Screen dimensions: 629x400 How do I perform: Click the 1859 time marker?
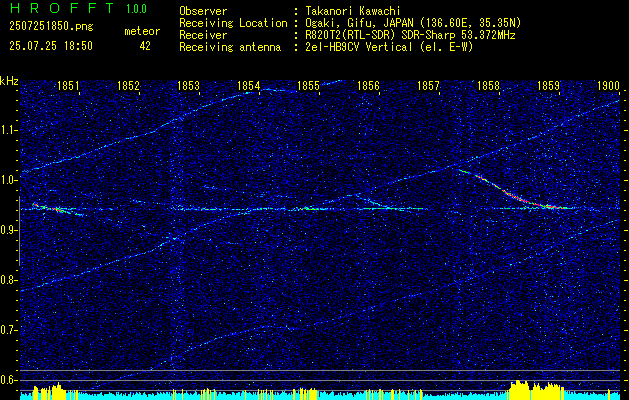(x=549, y=86)
